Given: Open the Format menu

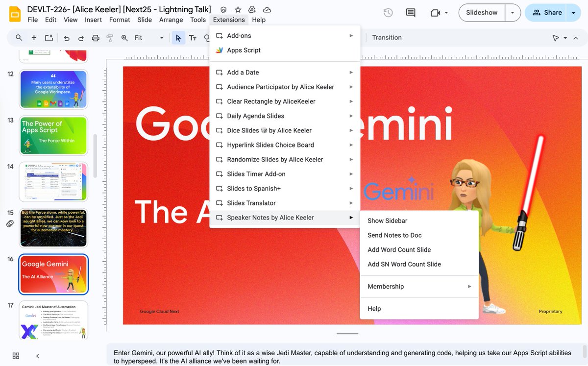Looking at the screenshot, I should coord(120,20).
